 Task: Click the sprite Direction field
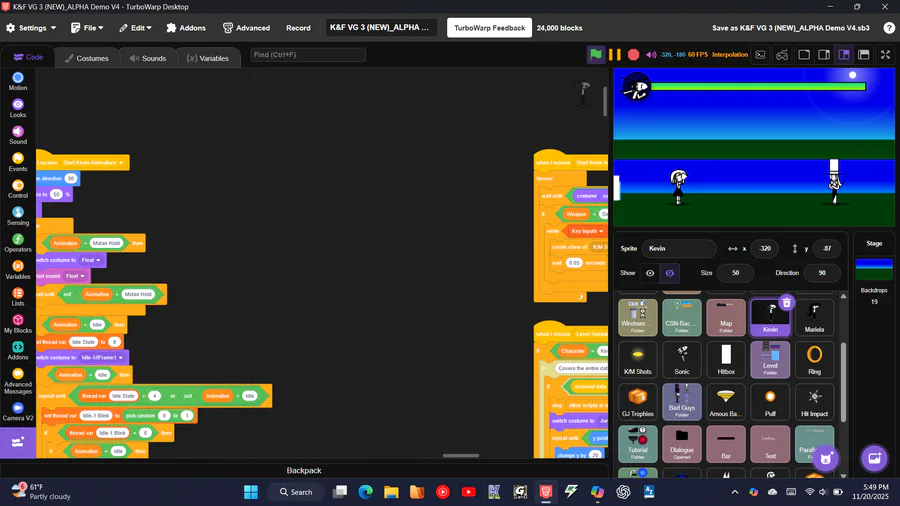tap(822, 273)
